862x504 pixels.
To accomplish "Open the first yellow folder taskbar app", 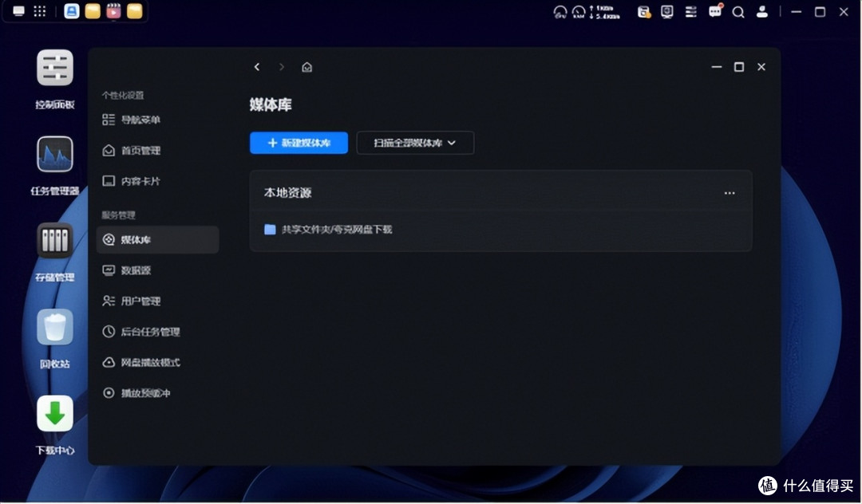I will pyautogui.click(x=93, y=11).
